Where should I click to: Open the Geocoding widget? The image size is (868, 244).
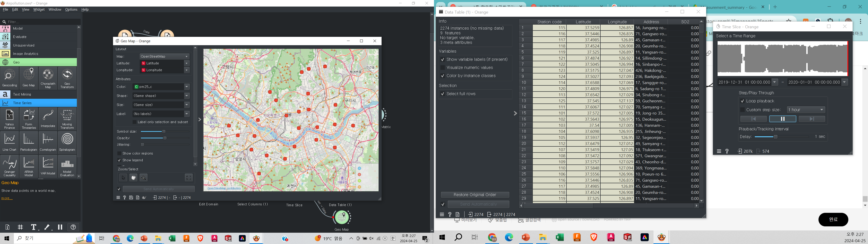(9, 78)
